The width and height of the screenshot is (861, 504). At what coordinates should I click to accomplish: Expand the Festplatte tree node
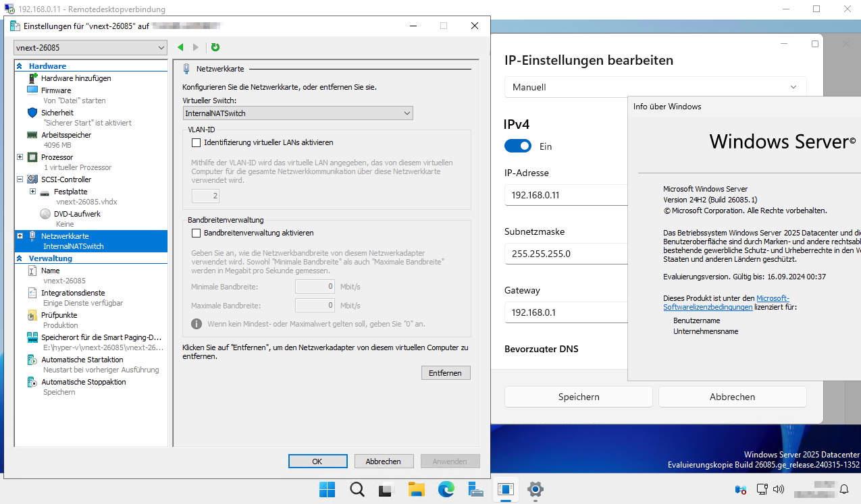point(32,192)
